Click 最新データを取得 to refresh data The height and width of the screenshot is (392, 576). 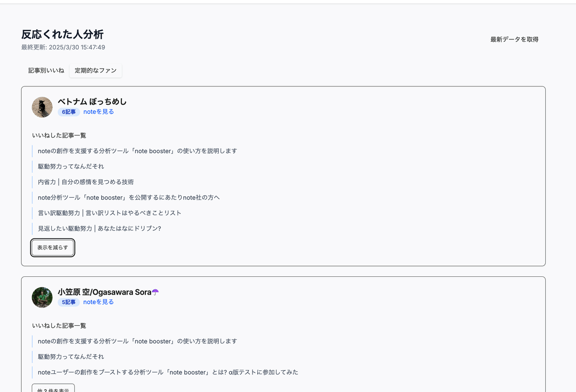[514, 39]
